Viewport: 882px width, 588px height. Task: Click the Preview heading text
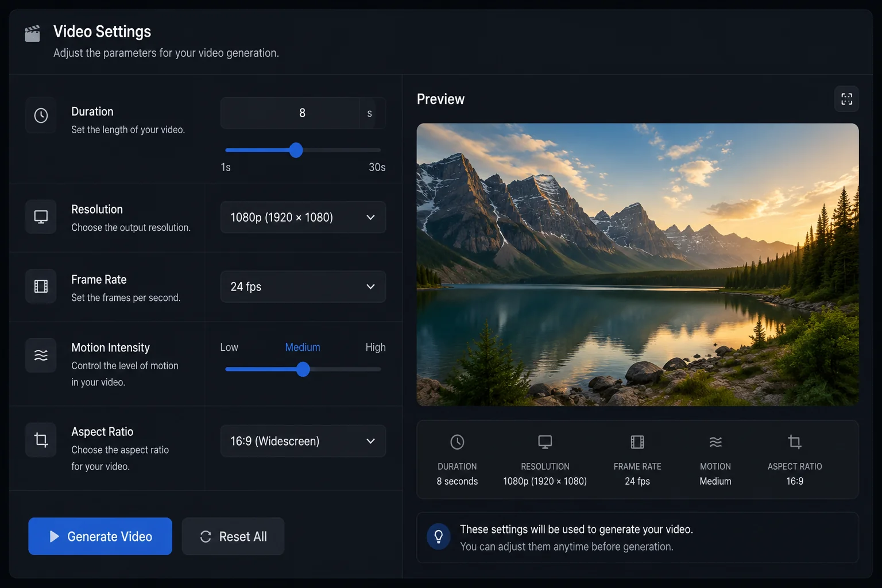[440, 99]
